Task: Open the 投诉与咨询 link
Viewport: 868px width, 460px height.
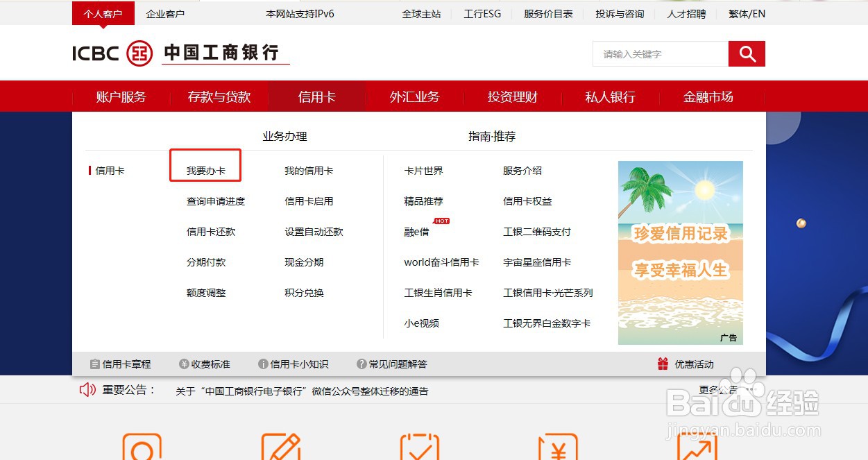Action: (x=620, y=14)
